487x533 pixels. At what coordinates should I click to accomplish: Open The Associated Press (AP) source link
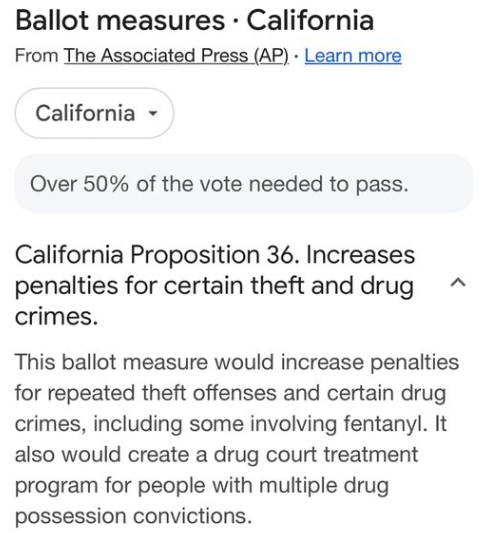[176, 55]
